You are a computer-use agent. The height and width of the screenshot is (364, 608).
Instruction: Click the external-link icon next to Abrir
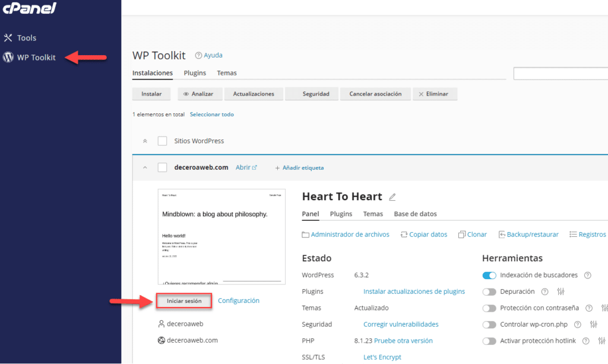(254, 167)
